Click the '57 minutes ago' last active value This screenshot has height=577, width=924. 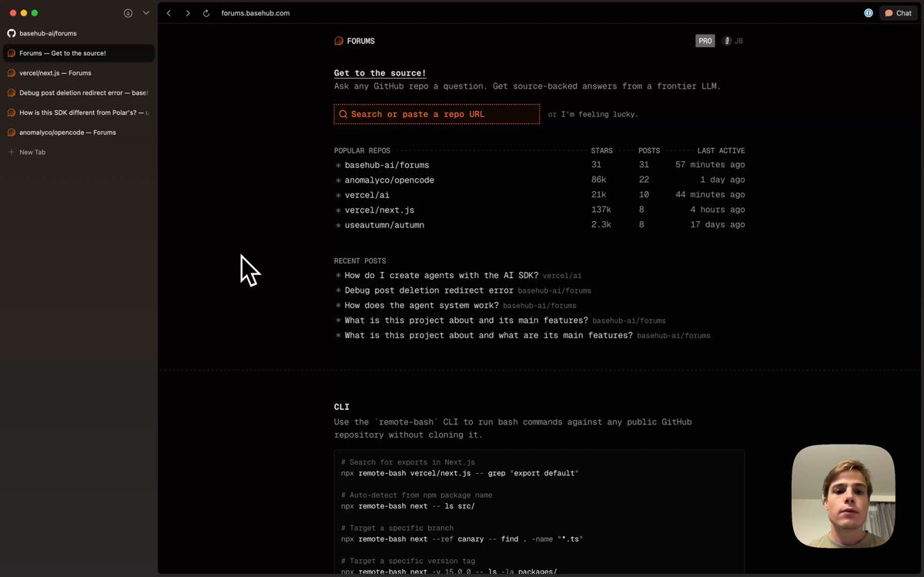pyautogui.click(x=710, y=165)
